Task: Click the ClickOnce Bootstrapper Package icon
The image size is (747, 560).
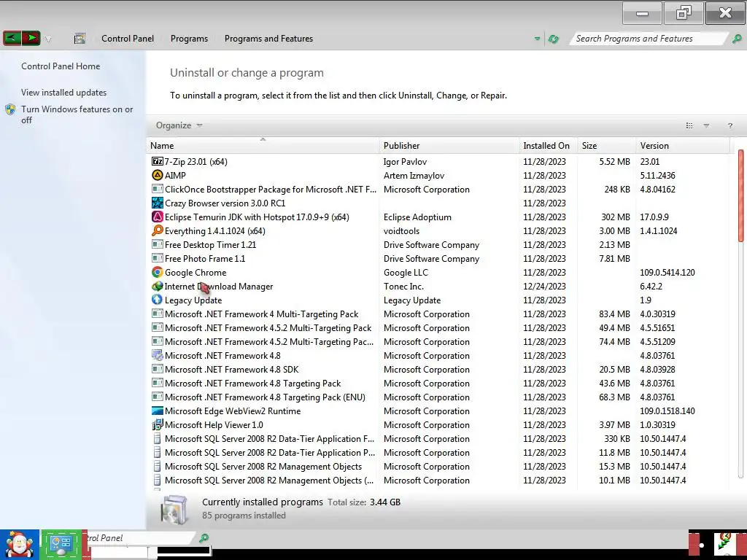Action: 158,189
